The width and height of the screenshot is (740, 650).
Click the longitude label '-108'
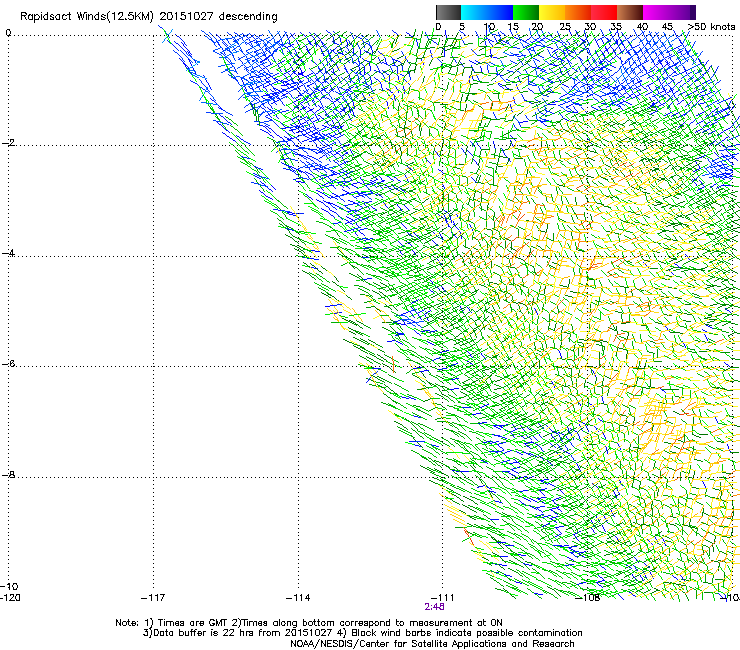coord(588,598)
